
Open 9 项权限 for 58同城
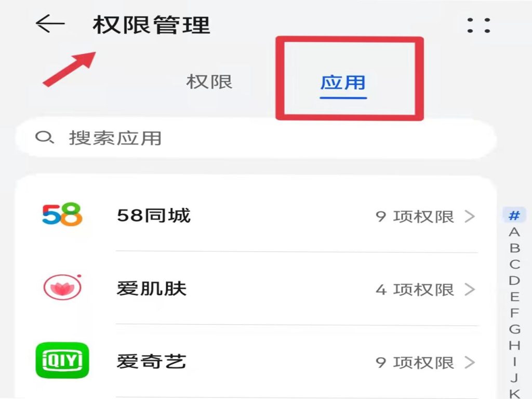pyautogui.click(x=415, y=217)
